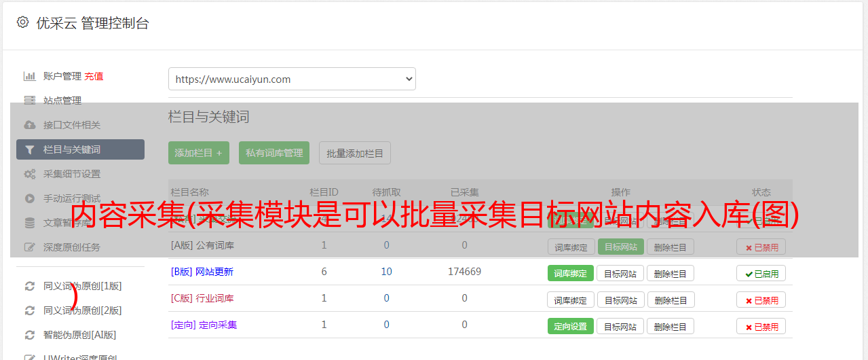This screenshot has height=360, width=868.
Task: Click the server icon for 站点管理
Action: (30, 101)
